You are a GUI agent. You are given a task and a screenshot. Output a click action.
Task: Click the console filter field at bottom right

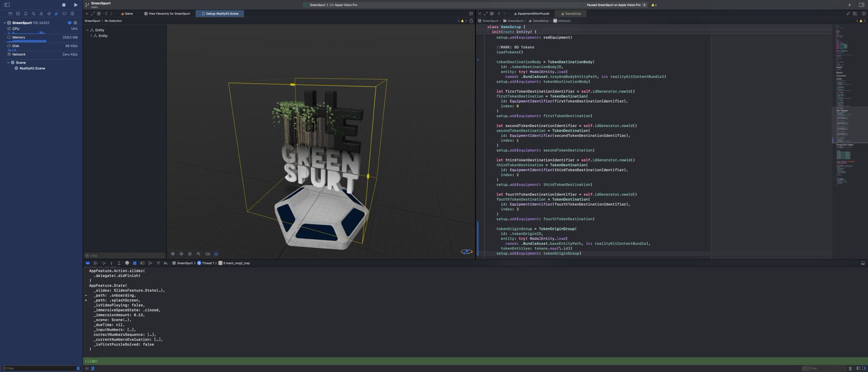tap(824, 369)
